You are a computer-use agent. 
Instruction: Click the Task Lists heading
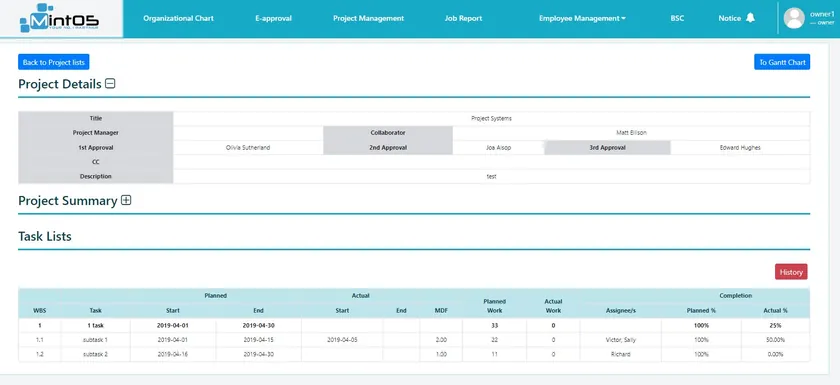45,236
